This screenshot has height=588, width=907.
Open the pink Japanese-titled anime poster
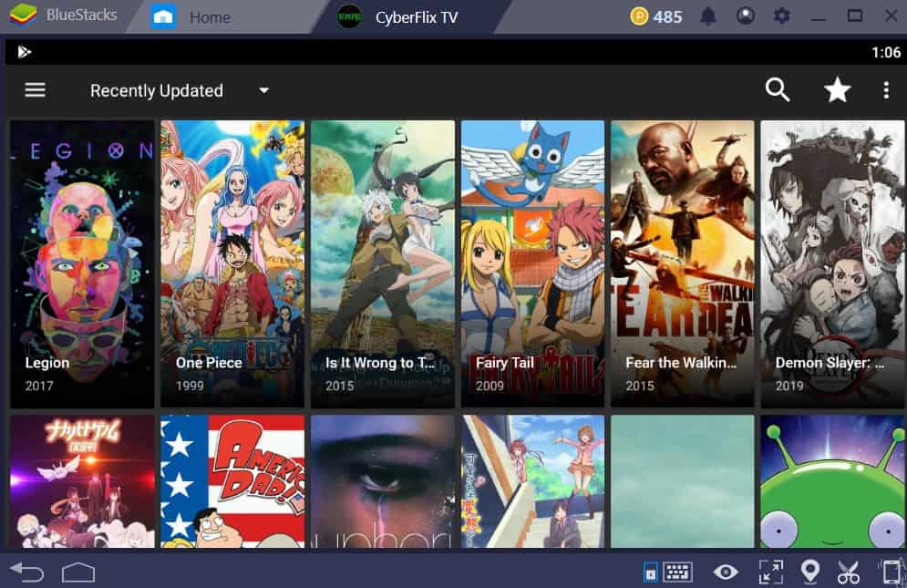click(x=82, y=481)
